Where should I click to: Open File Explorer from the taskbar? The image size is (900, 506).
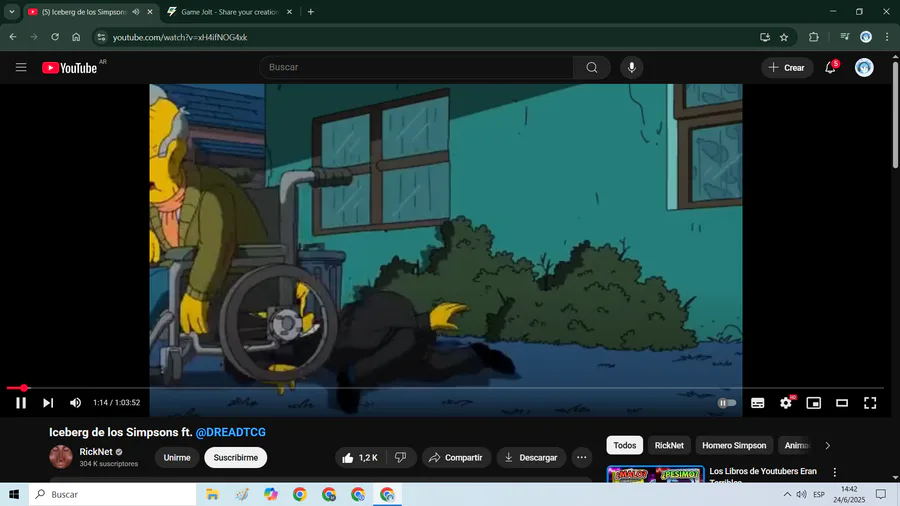tap(212, 494)
